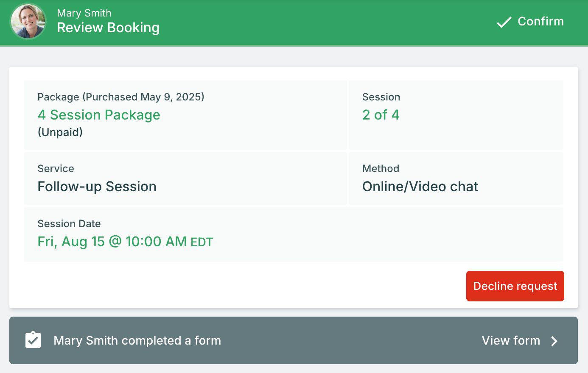
Task: Open the 4 Session Package link
Action: coord(99,115)
